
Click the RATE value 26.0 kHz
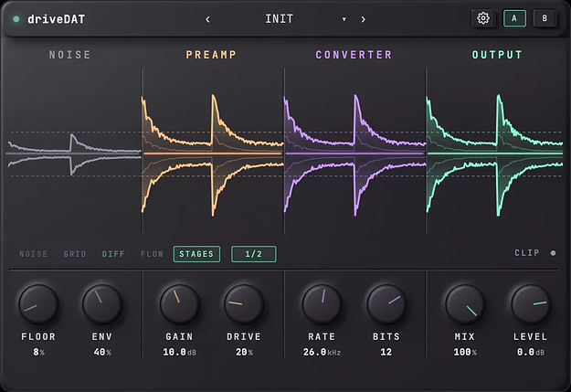[x=322, y=353]
